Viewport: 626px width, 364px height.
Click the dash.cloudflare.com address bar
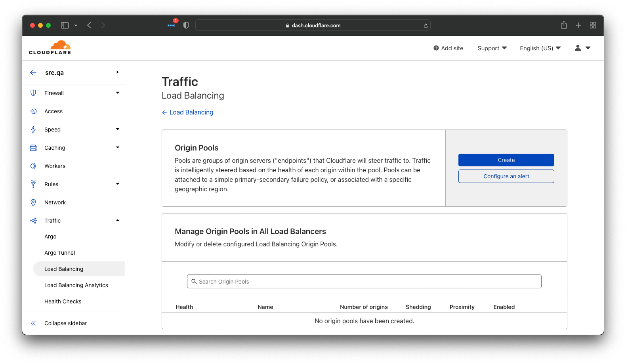(313, 25)
